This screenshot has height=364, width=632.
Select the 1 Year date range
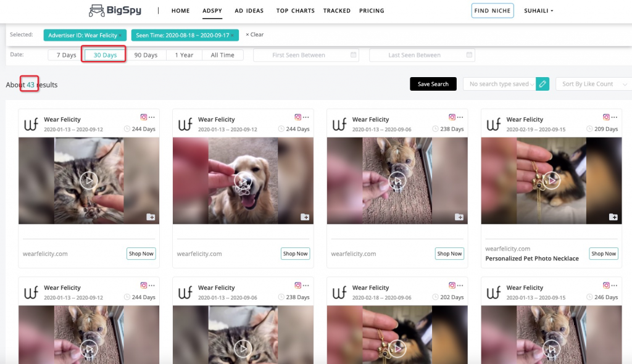184,55
